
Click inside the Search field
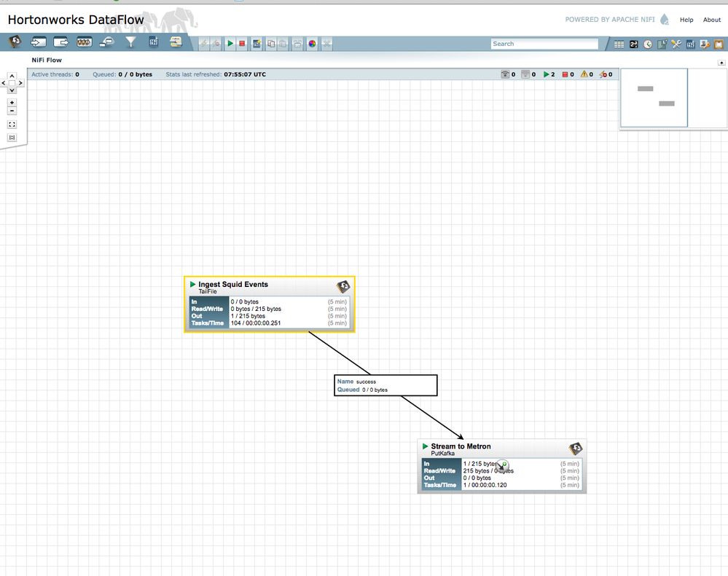tap(544, 44)
